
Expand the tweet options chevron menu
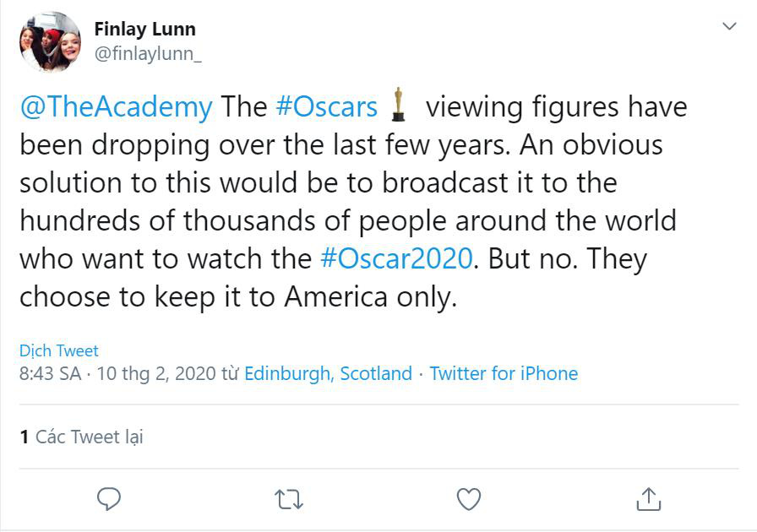point(729,26)
